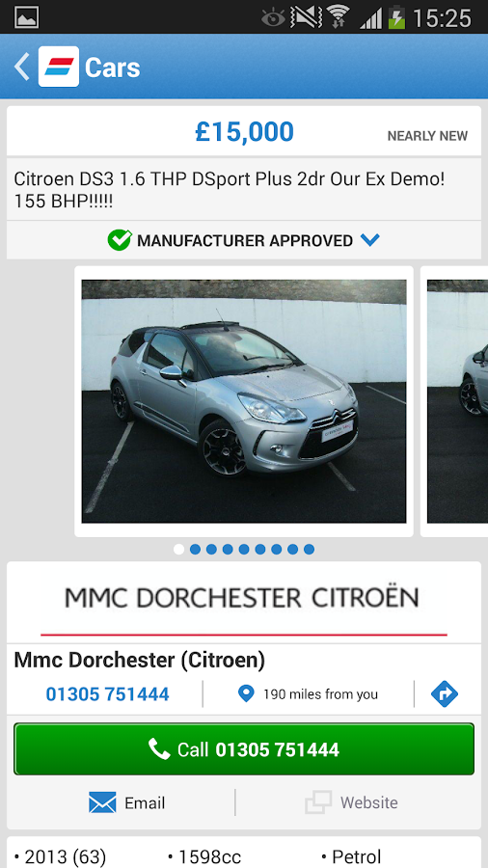Jump to the last gallery page dot

[x=310, y=549]
